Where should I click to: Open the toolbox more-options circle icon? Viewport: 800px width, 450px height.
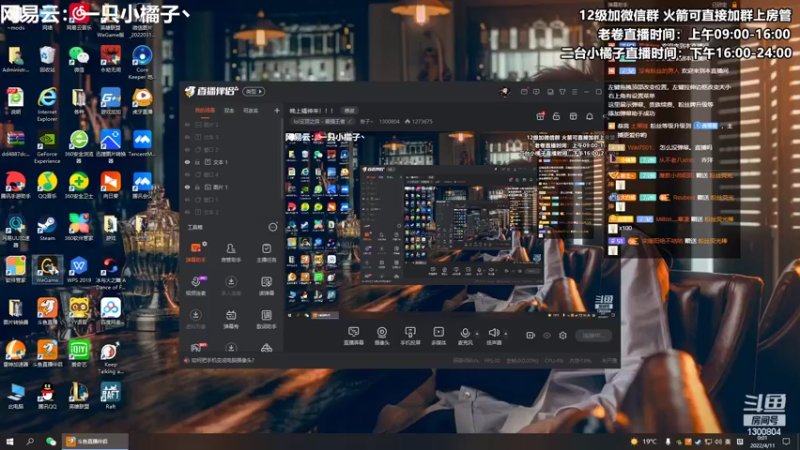273,227
